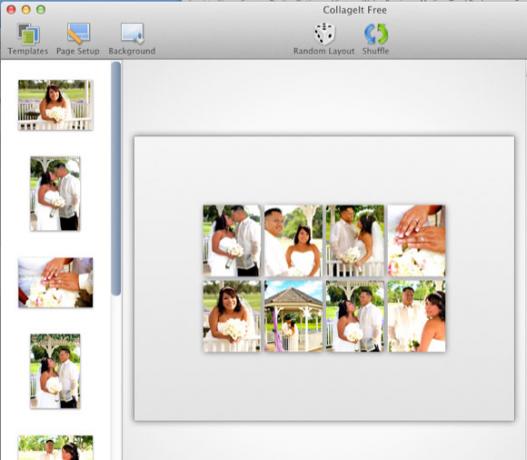
Task: Select ring hands photo in collage
Action: click(x=417, y=241)
